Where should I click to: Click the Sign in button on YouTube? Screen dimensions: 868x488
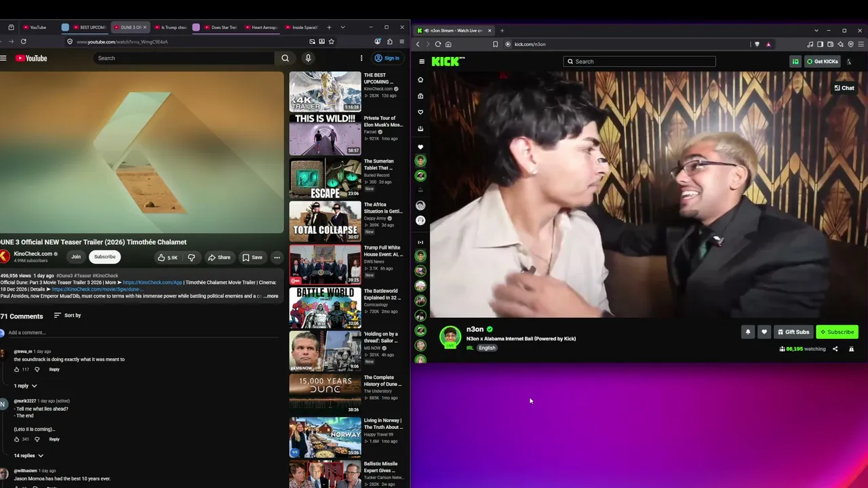(x=387, y=58)
